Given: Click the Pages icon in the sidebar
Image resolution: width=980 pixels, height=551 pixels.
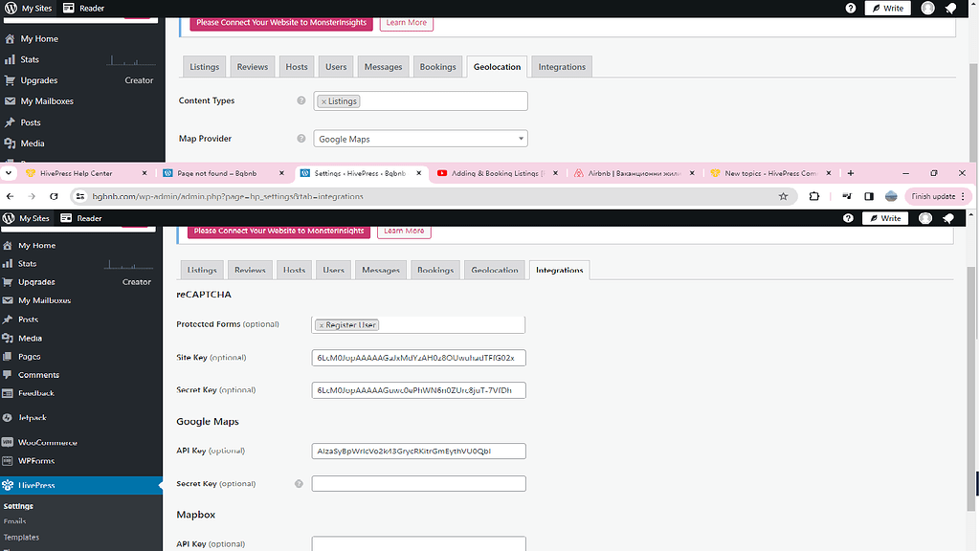Looking at the screenshot, I should click(8, 357).
